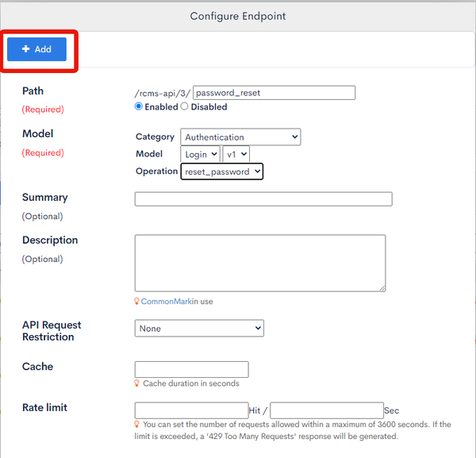Click the Rate limit label

pyautogui.click(x=44, y=407)
